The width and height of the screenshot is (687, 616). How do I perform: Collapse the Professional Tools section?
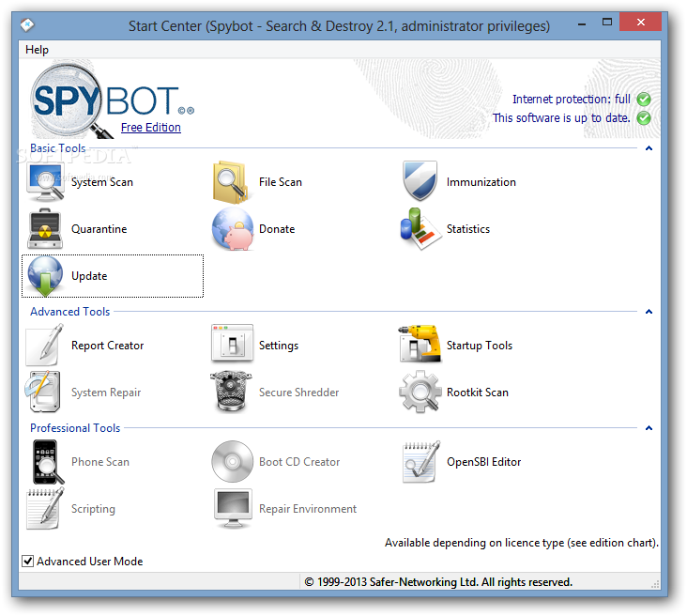point(649,428)
